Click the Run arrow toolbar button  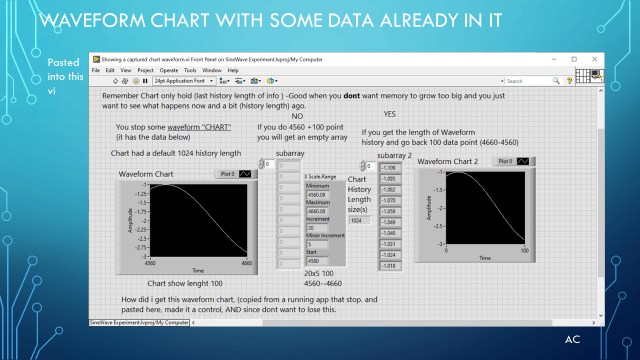click(115, 81)
